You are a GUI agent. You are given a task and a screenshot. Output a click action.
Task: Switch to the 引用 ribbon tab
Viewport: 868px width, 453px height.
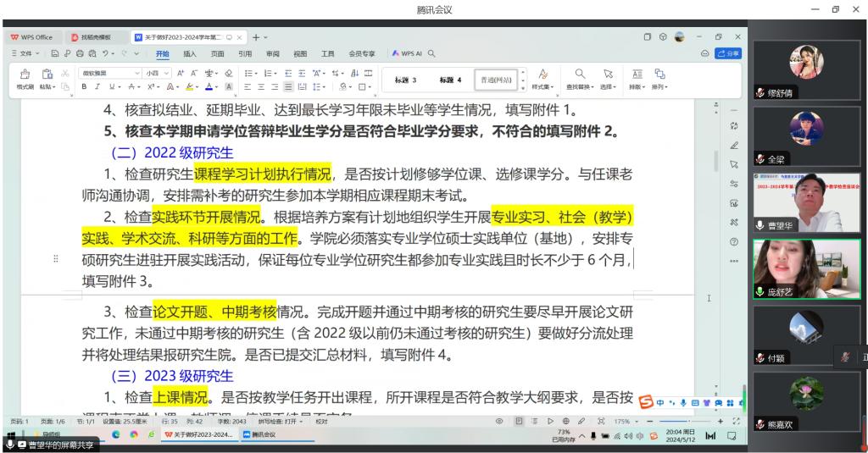[x=245, y=53]
